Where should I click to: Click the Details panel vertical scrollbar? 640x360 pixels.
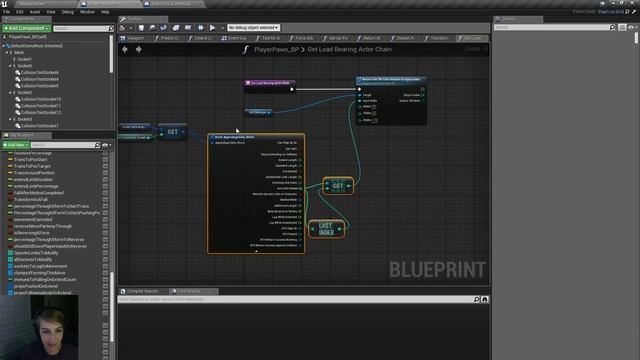636,38
